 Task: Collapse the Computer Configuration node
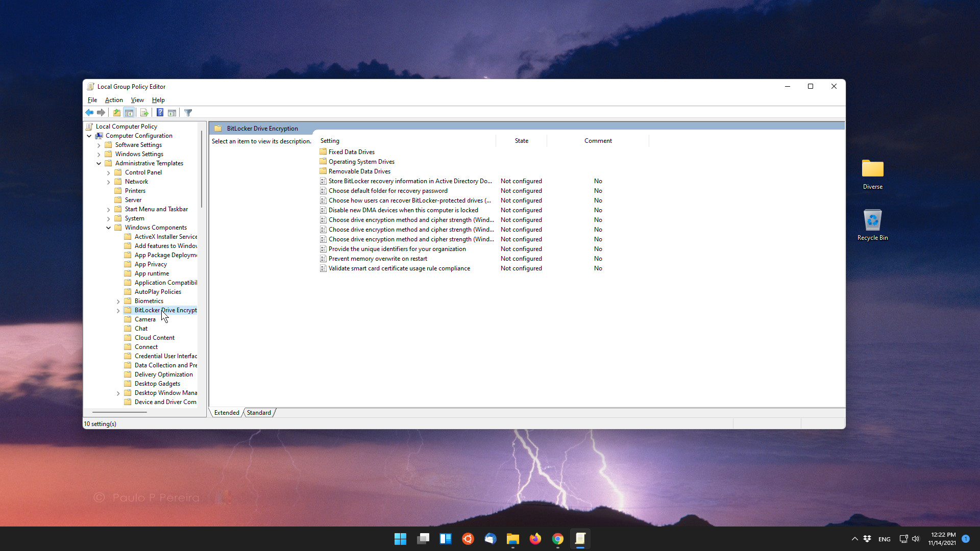[x=89, y=136]
